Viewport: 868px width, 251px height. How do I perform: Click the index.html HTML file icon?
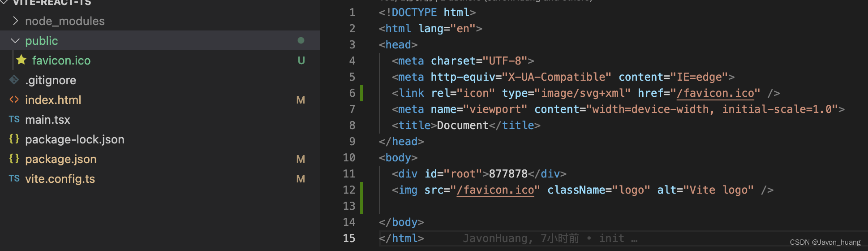(14, 100)
